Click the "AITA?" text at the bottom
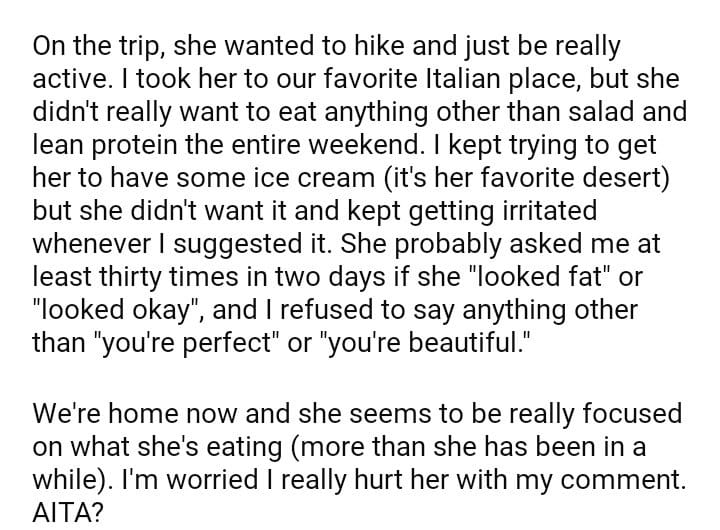Screen dimensions: 720x530 (67, 512)
